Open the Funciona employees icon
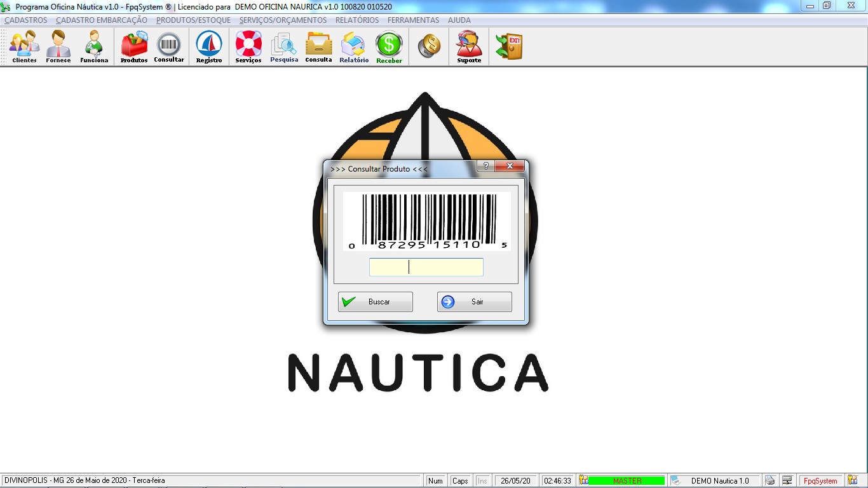The image size is (868, 488). (94, 47)
